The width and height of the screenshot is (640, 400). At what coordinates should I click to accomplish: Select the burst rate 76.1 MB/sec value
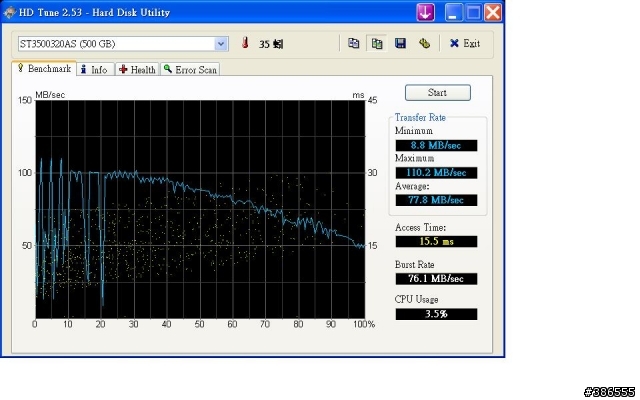coord(436,279)
